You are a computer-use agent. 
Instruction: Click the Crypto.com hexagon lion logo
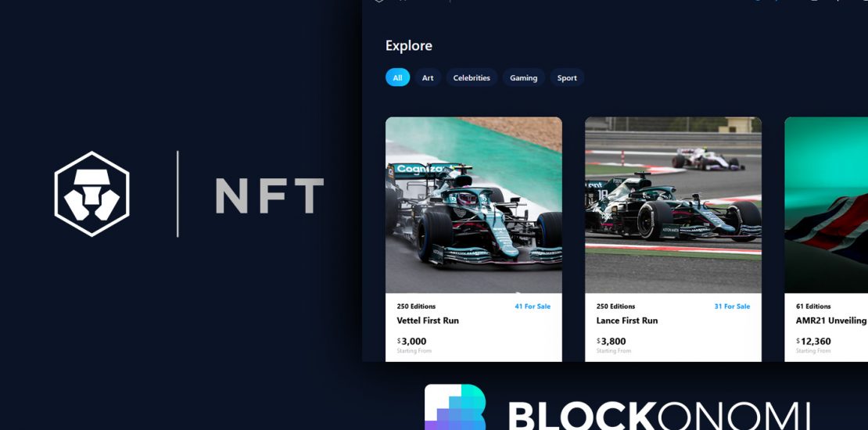pos(92,194)
